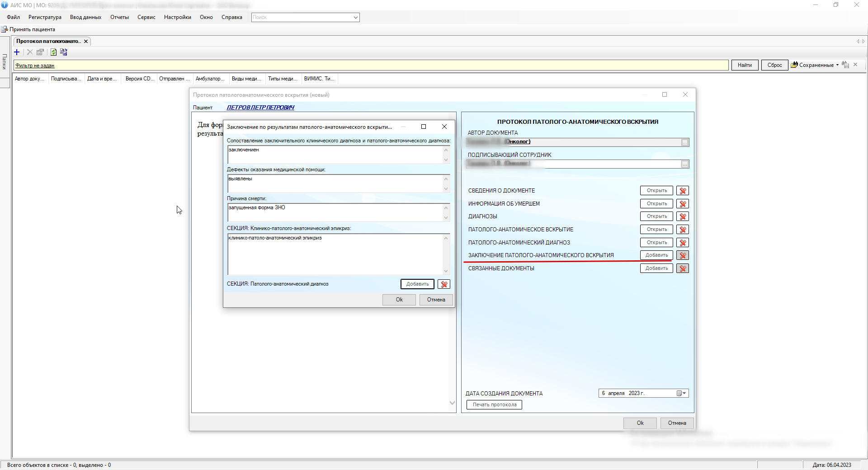
Task: Click ВИМИС. Ти... column header
Action: (x=319, y=79)
